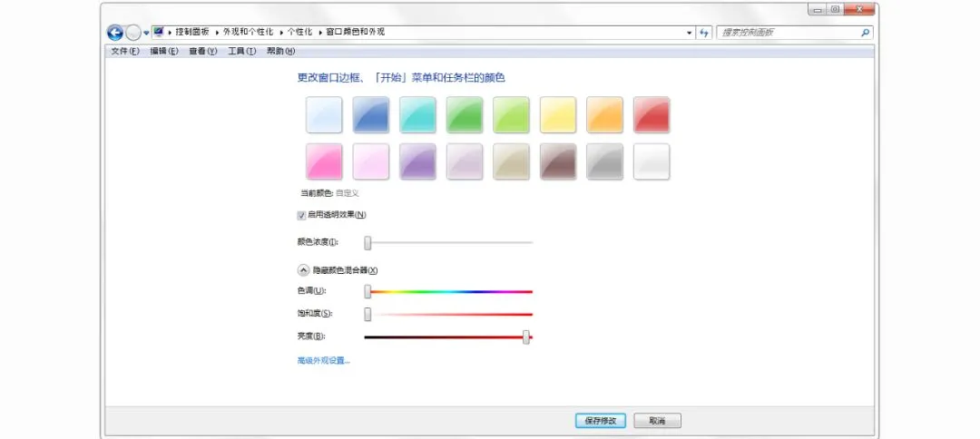Click the 色调 hue slider track
This screenshot has width=980, height=439.
tap(449, 292)
